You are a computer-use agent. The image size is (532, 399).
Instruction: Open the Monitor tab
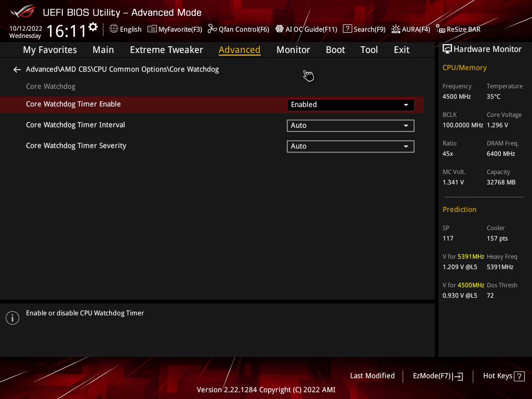(x=293, y=50)
